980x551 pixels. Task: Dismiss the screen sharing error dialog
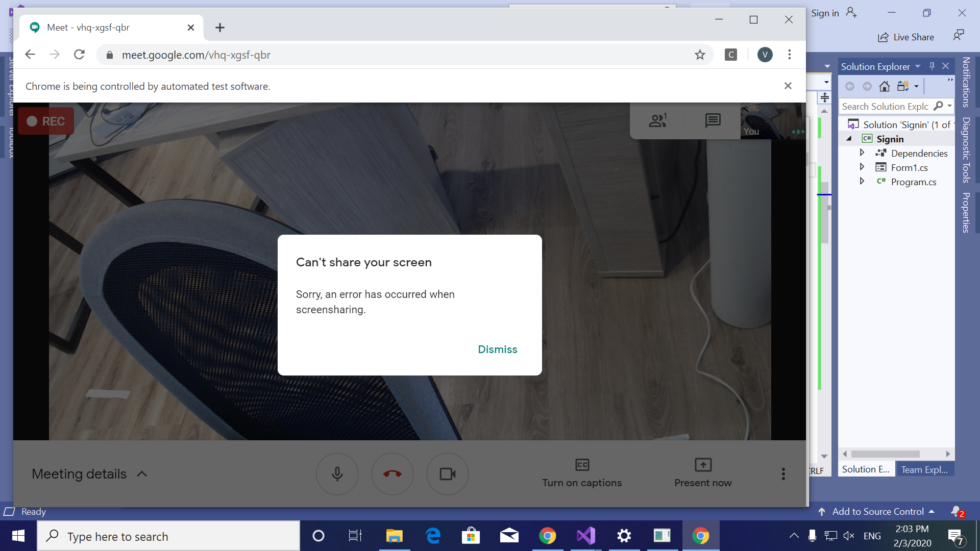pyautogui.click(x=498, y=349)
